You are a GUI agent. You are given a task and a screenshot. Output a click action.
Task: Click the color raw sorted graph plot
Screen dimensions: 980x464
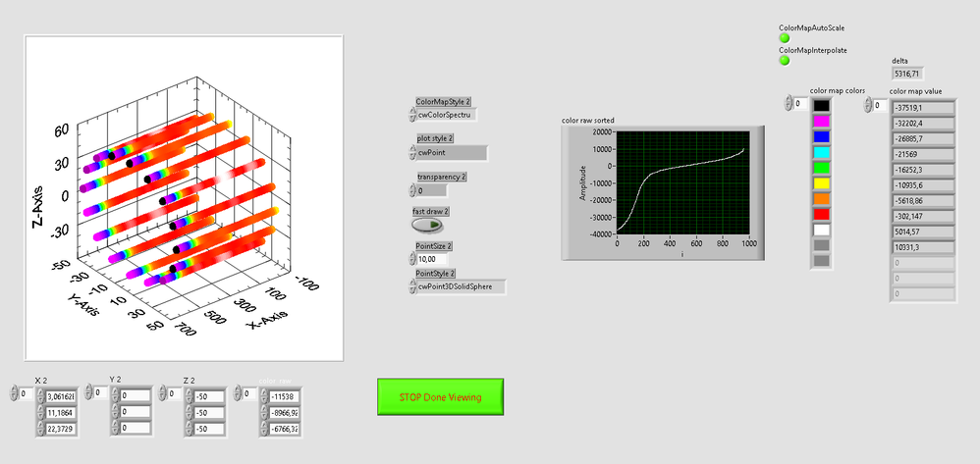pos(682,181)
